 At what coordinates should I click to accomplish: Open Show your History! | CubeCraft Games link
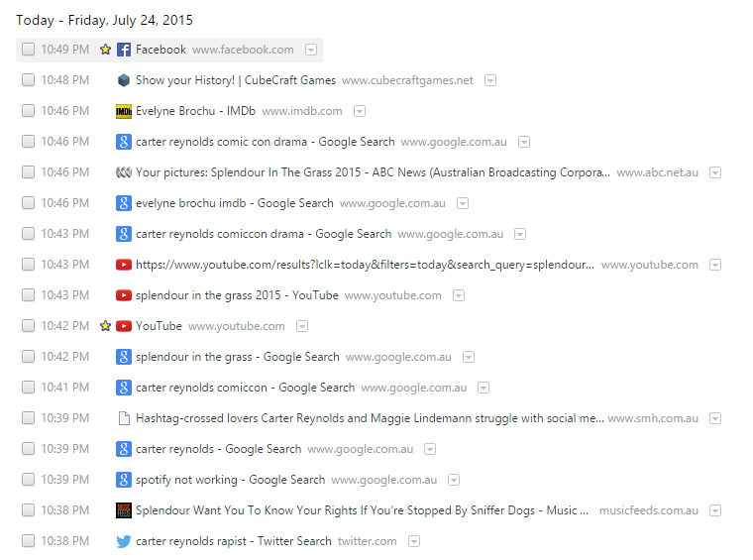click(x=236, y=80)
